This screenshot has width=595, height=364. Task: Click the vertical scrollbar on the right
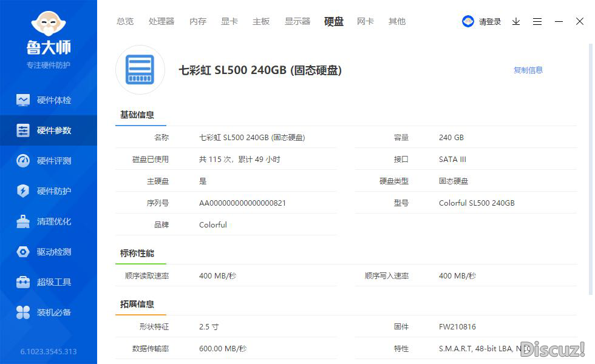tap(590, 169)
